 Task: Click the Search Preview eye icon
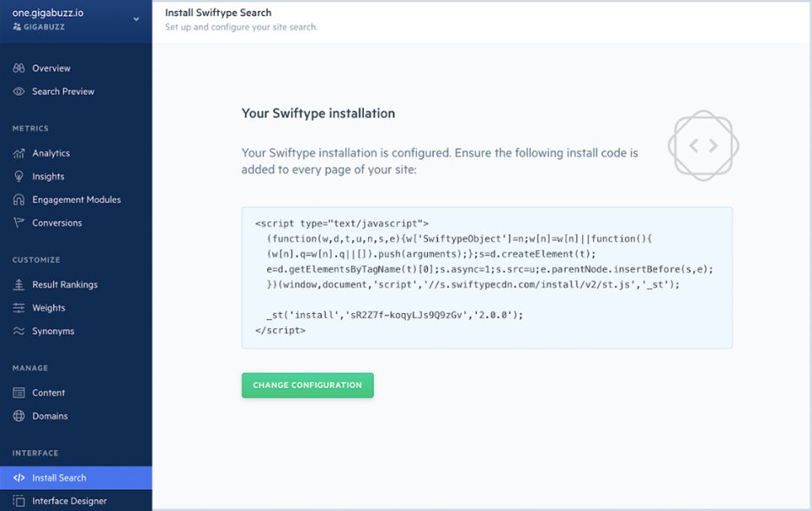(19, 91)
